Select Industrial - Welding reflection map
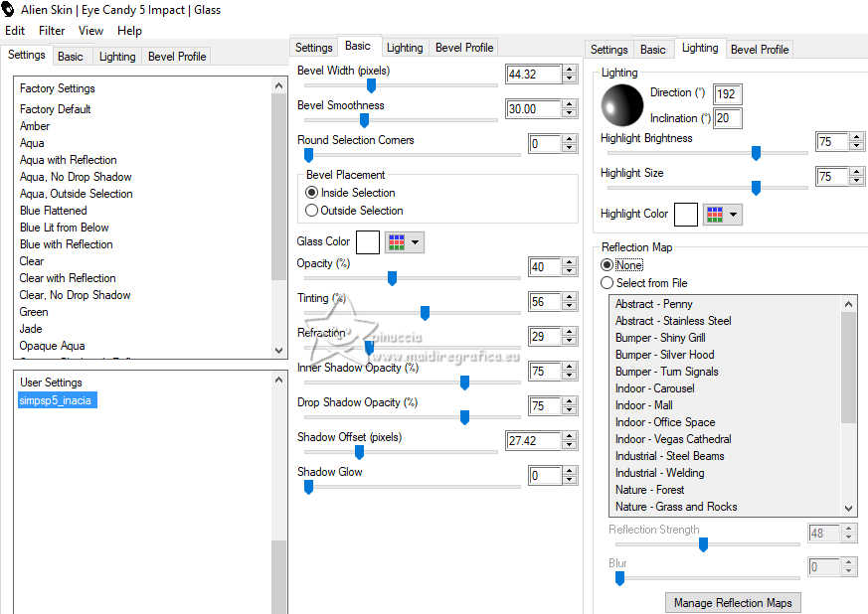The height and width of the screenshot is (614, 868). click(660, 473)
